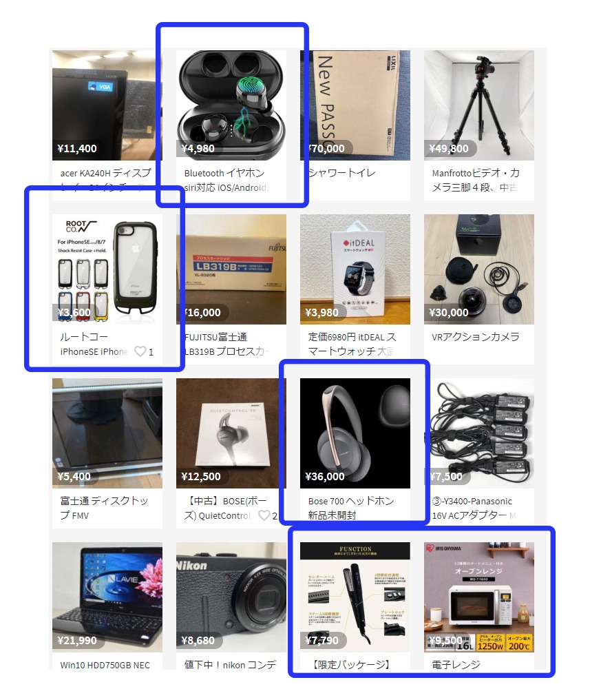Click the ¥36,000 price tag on Bose headphones
The height and width of the screenshot is (700, 601).
click(x=325, y=476)
